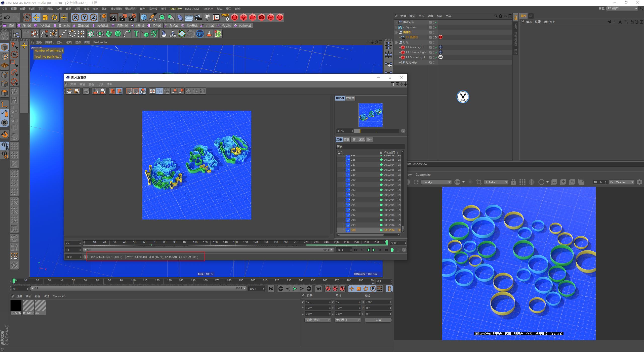Open the RealFlow menu
Screen dimensions: 644x352
coord(176,9)
